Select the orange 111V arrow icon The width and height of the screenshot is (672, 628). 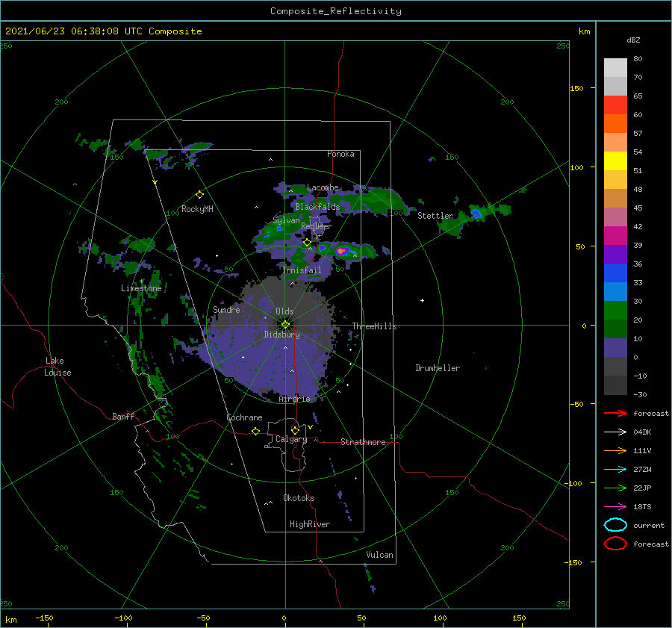coord(615,450)
